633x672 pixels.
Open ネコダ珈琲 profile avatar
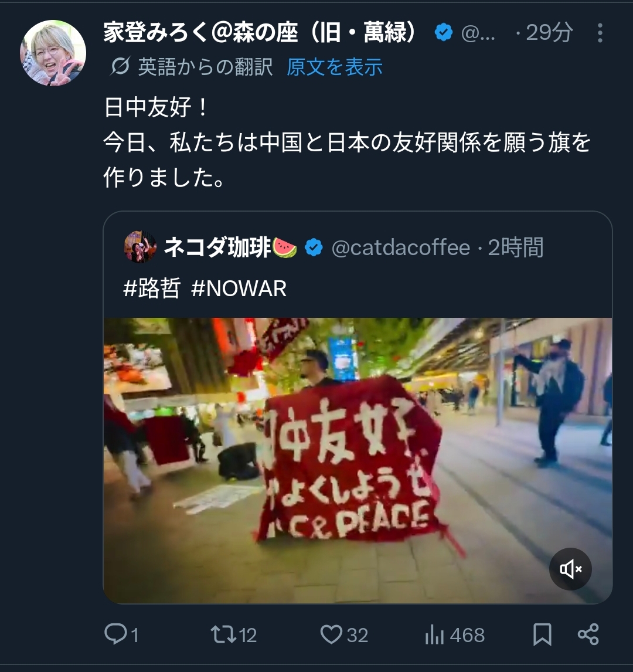point(140,247)
